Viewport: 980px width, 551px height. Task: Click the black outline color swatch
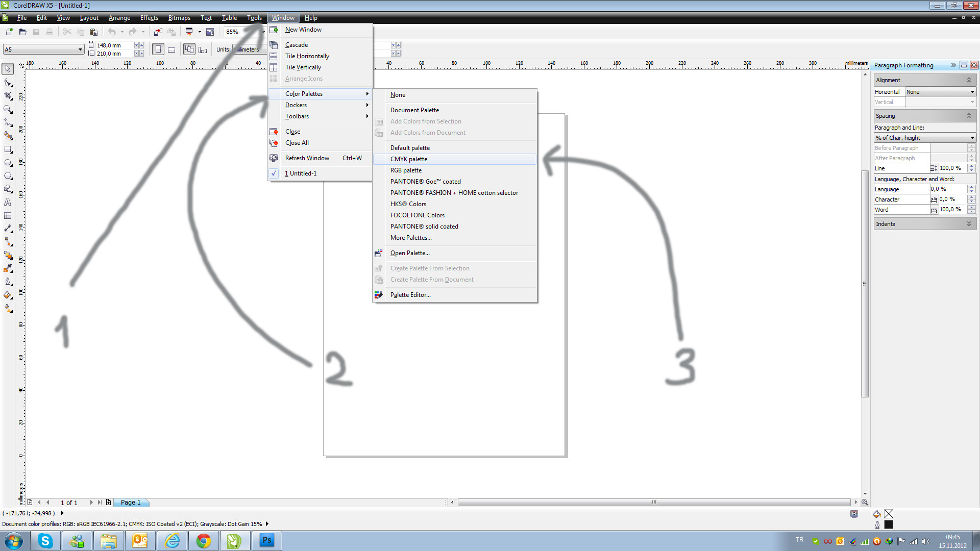pyautogui.click(x=889, y=524)
